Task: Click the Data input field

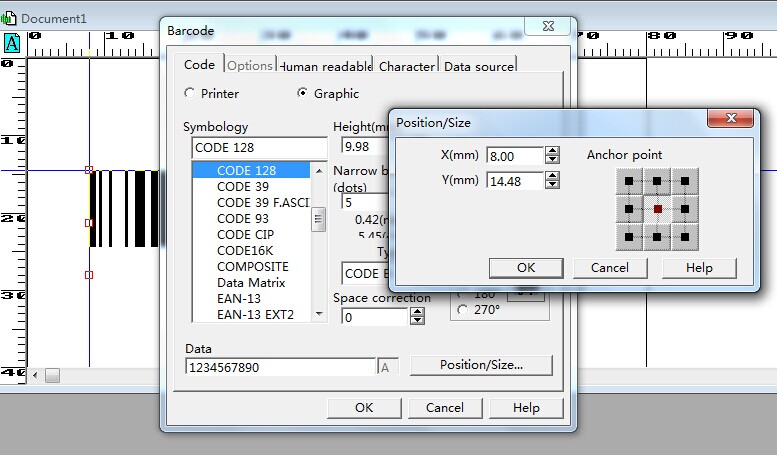Action: click(x=280, y=367)
